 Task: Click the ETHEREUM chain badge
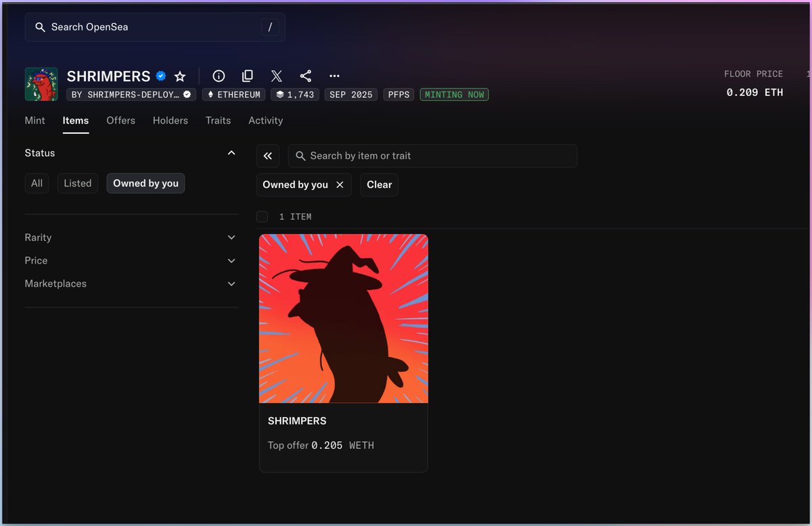pyautogui.click(x=234, y=95)
